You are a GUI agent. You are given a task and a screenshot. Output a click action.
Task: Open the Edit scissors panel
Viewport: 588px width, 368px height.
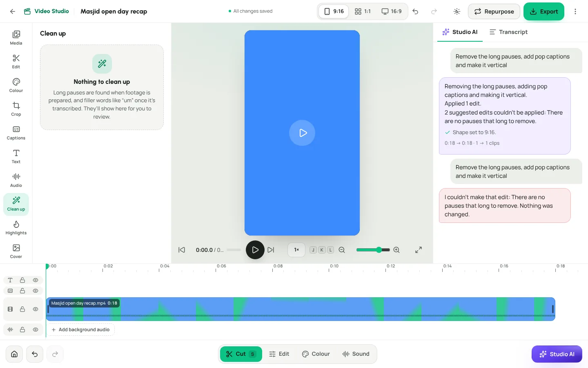(16, 61)
